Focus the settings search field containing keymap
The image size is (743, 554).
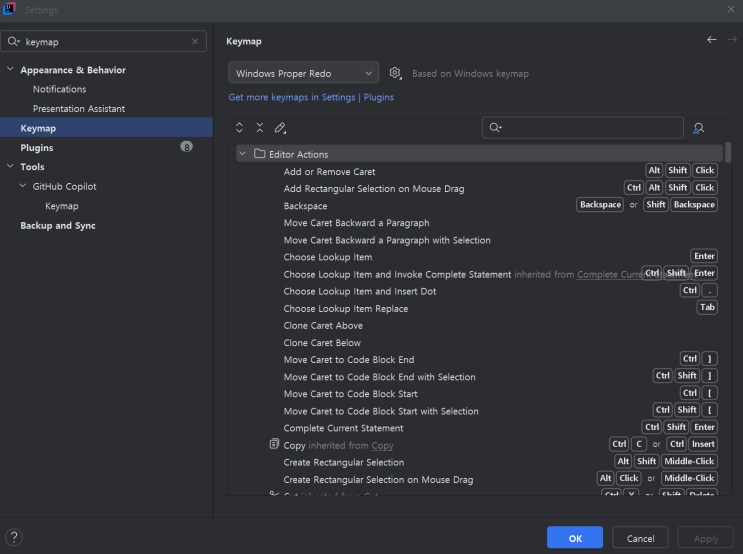pos(103,41)
